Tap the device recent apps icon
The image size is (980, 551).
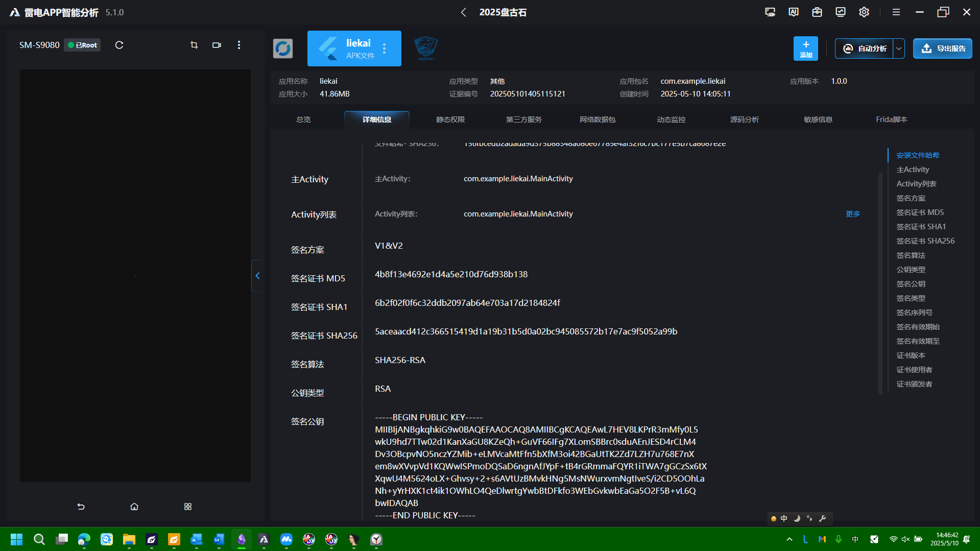(188, 507)
